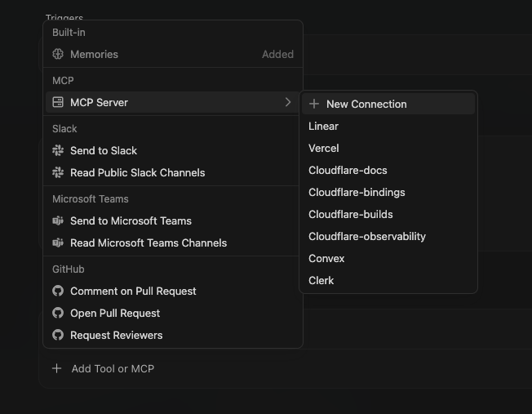The image size is (532, 414).
Task: Click the Microsoft Teams section header
Action: point(91,198)
